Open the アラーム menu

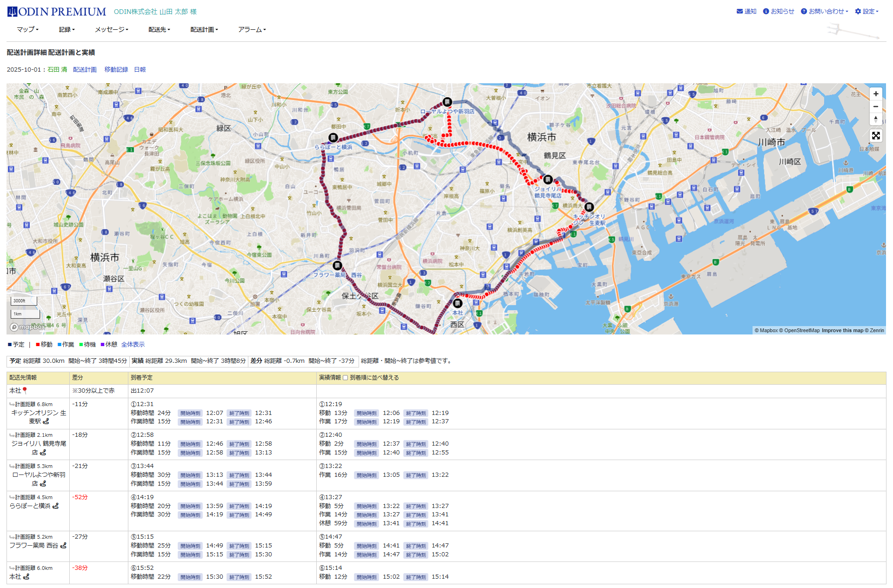(x=252, y=29)
